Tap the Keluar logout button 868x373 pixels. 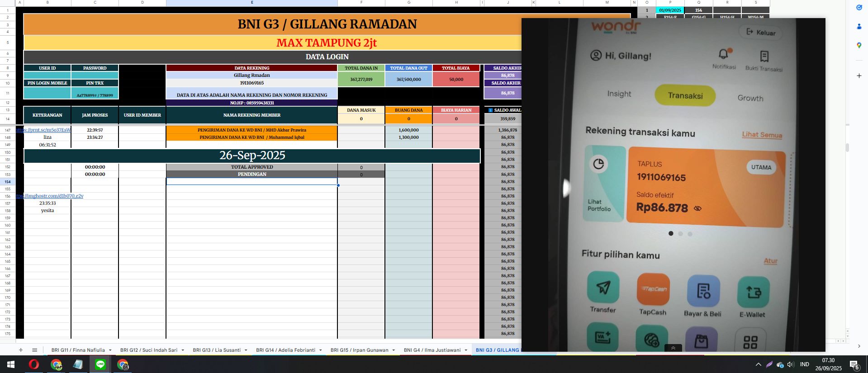761,32
